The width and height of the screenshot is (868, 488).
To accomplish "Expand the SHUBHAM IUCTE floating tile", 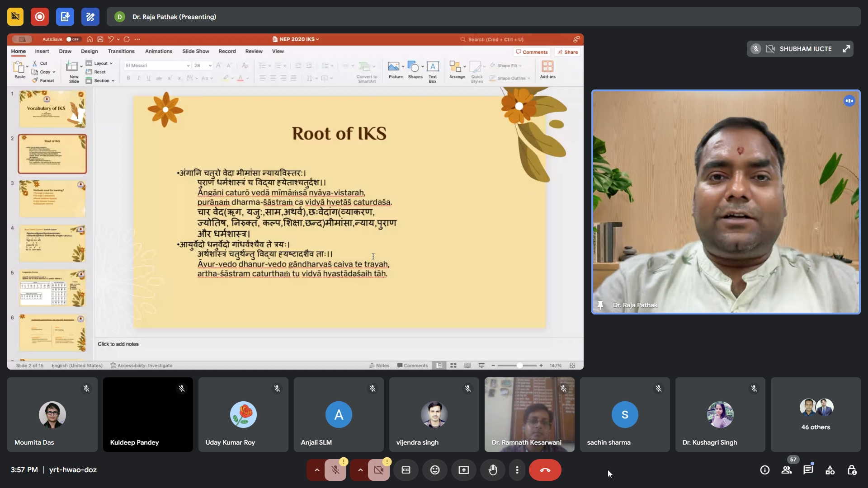I will point(846,49).
